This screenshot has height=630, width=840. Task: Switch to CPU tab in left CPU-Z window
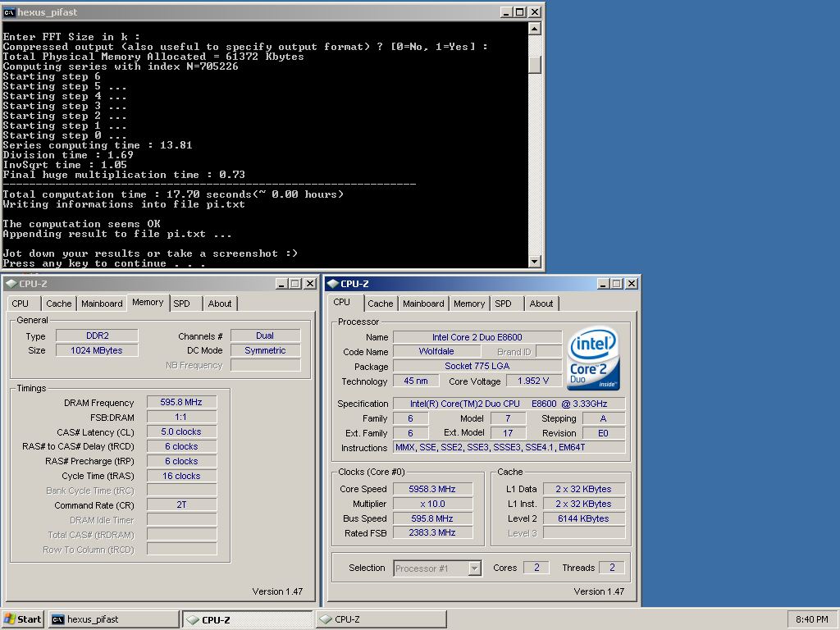(x=21, y=304)
